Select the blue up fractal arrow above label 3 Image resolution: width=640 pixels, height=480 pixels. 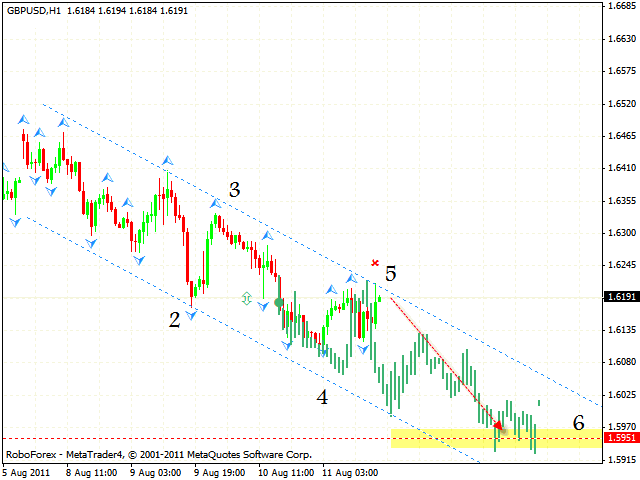(x=216, y=203)
